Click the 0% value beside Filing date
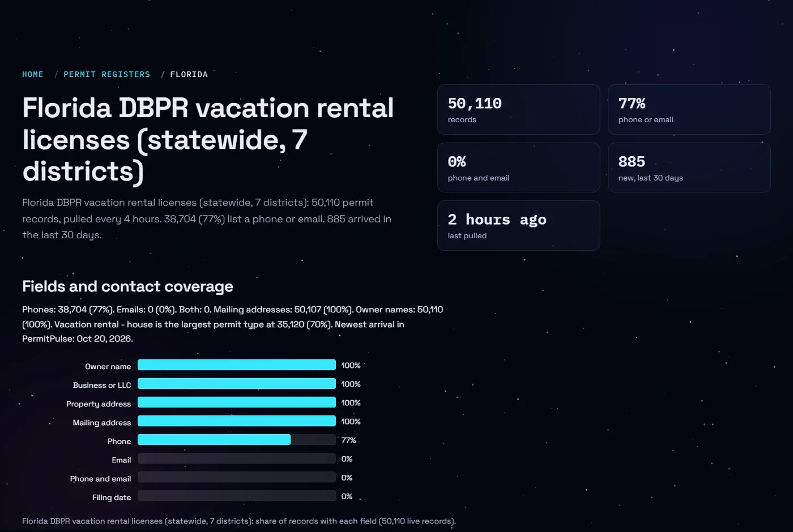Viewport: 793px width, 532px height. point(347,496)
